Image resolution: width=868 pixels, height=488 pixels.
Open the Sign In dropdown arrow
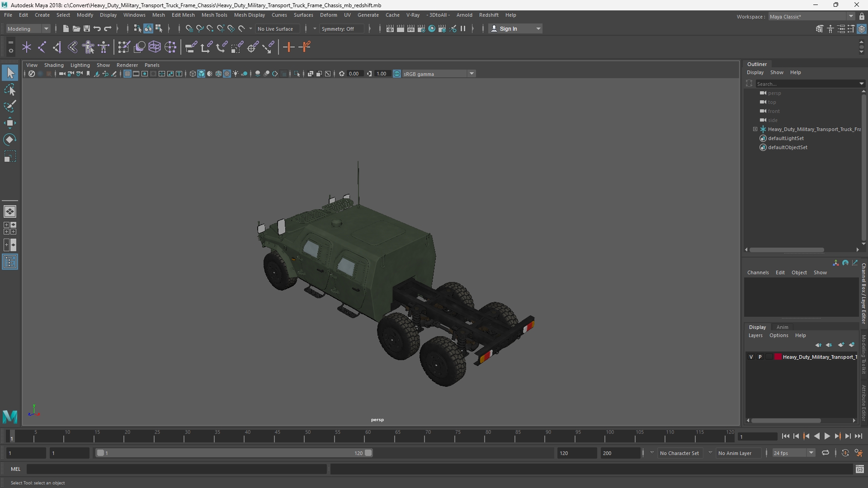[x=538, y=28]
